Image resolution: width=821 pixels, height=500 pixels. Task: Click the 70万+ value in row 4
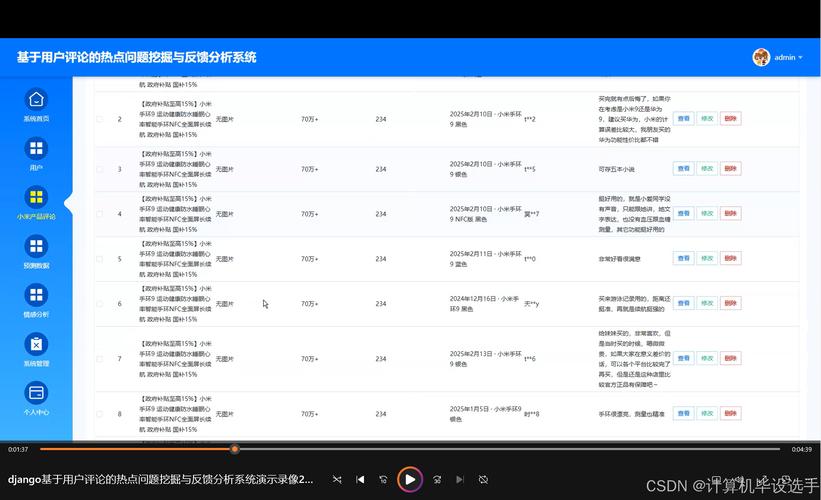click(x=309, y=214)
